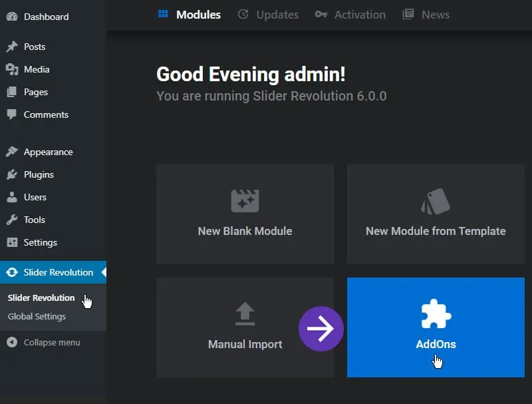Screen dimensions: 532x404
Task: Click the Manual Import upload arrow icon
Action: point(245,314)
